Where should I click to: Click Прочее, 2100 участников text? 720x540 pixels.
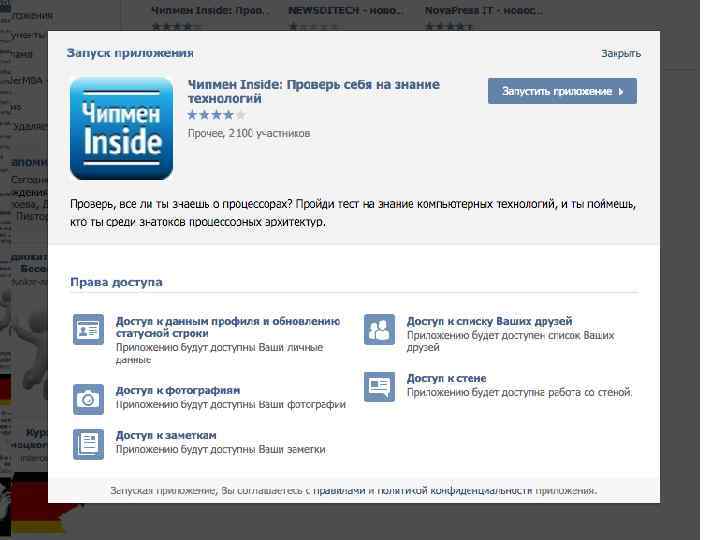click(249, 133)
